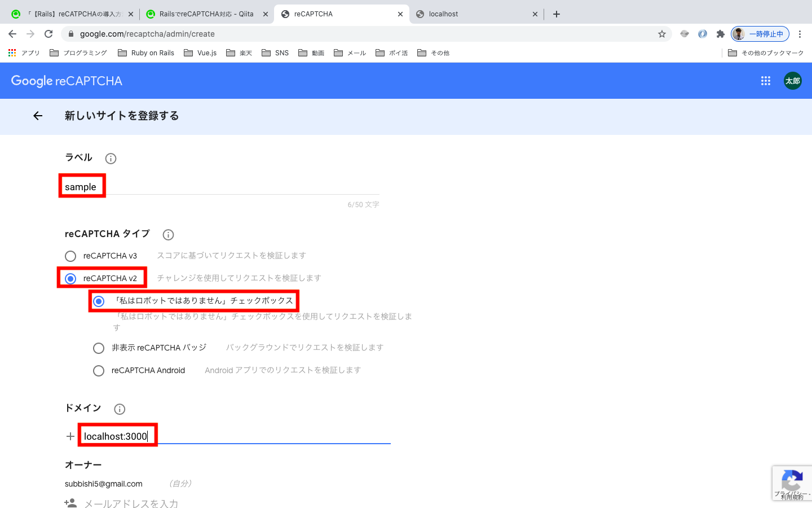Bookmark this page with the star icon

click(662, 34)
